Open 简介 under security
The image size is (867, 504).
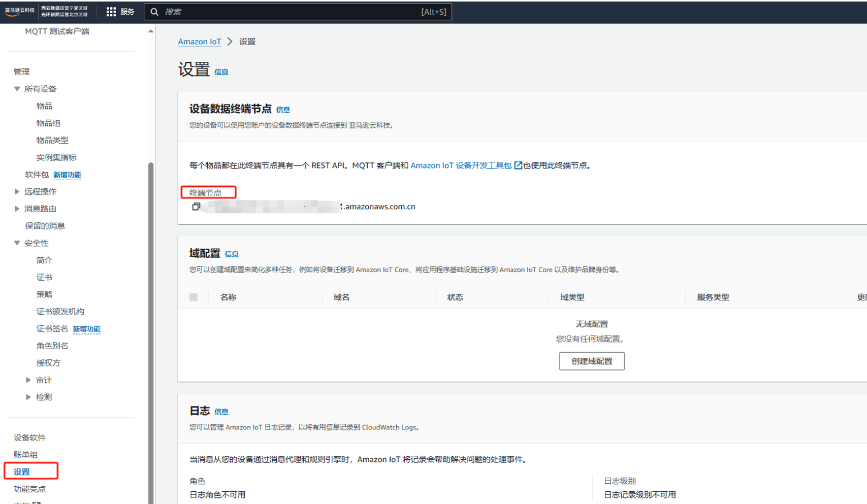(44, 260)
